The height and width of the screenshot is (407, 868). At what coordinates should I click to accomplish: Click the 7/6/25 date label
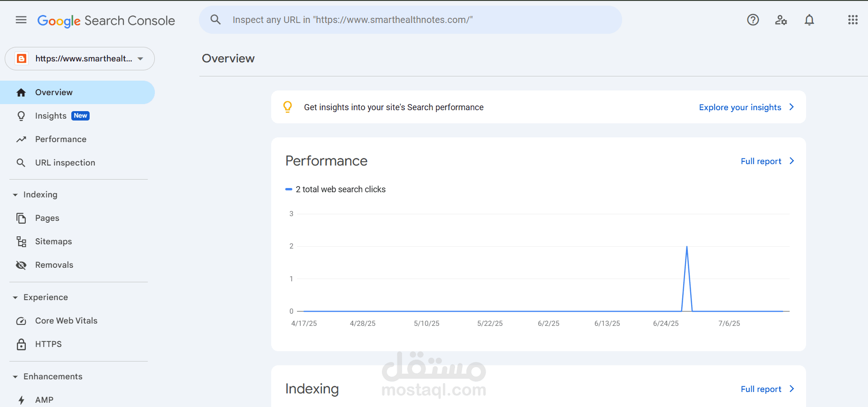(x=729, y=324)
